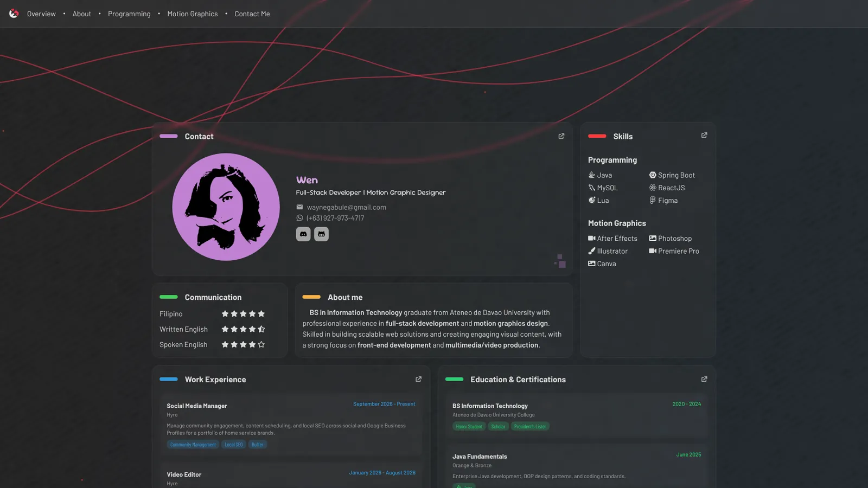Viewport: 868px width, 488px height.
Task: Click the Spring Boot skill icon
Action: coord(653,175)
